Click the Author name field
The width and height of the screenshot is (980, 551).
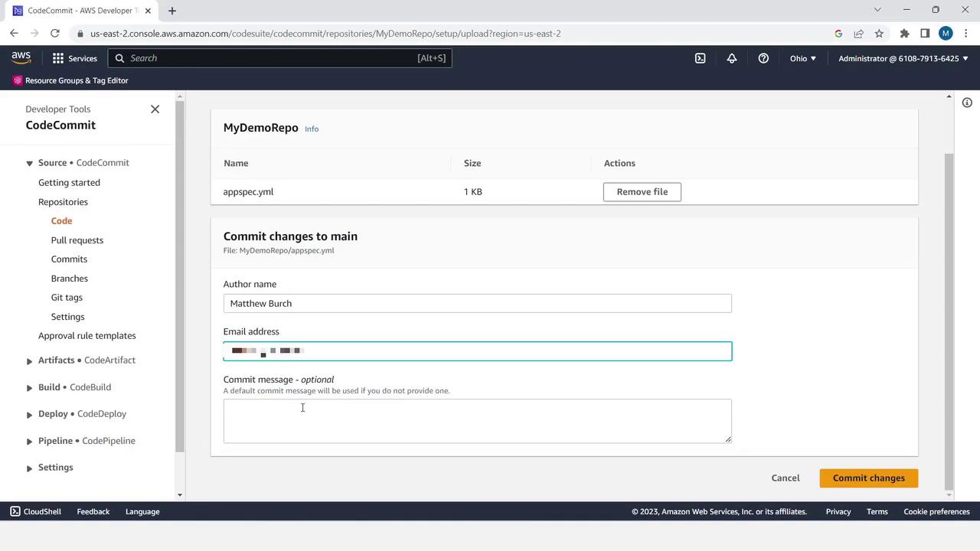pyautogui.click(x=477, y=303)
